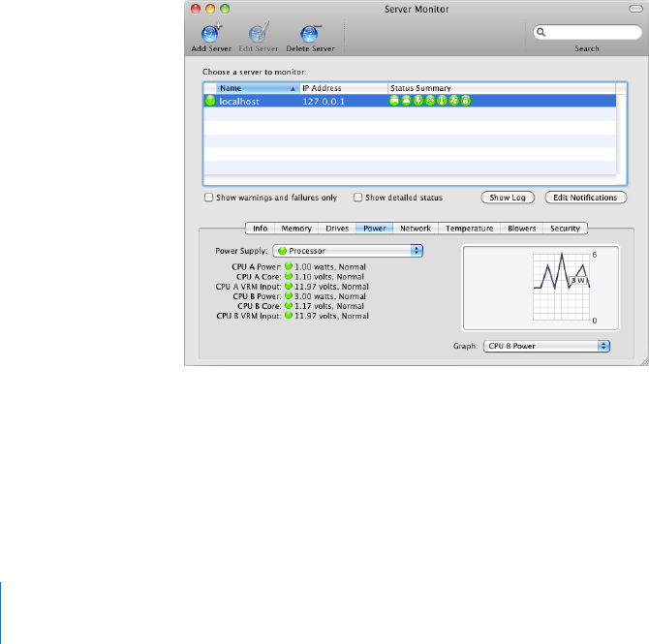Click the green indicator for CPU B Core
Viewport: 649px width, 644px height.
pyautogui.click(x=289, y=305)
